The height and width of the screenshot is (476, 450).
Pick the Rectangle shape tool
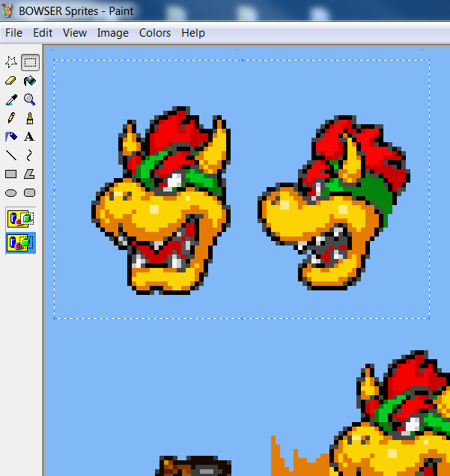tap(11, 174)
